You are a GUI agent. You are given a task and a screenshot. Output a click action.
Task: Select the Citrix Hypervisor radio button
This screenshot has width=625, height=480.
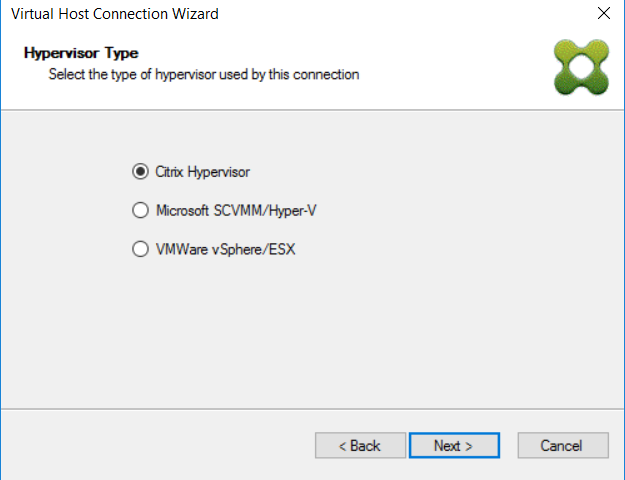coord(140,172)
